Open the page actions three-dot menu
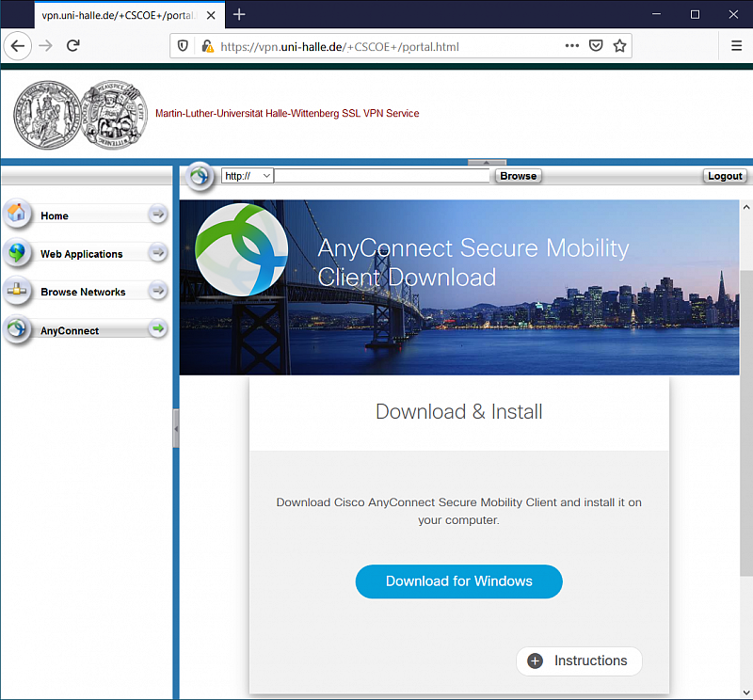The image size is (753, 700). pyautogui.click(x=572, y=45)
